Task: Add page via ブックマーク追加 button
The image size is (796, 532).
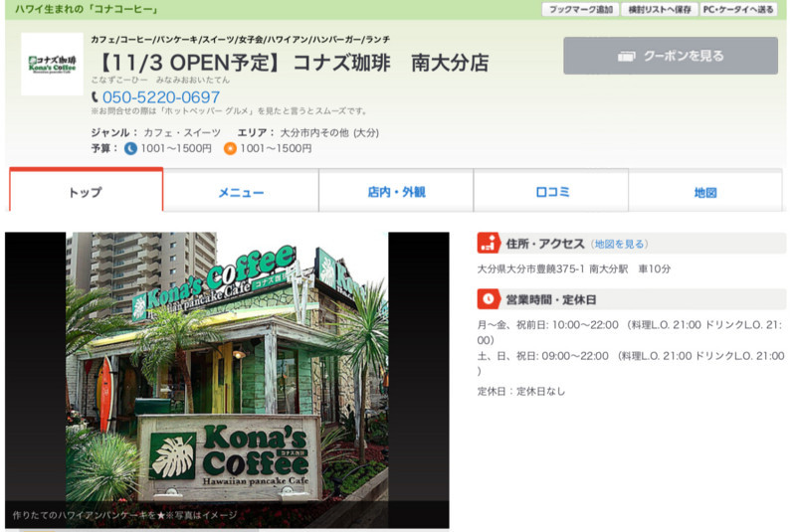Action: 580,10
